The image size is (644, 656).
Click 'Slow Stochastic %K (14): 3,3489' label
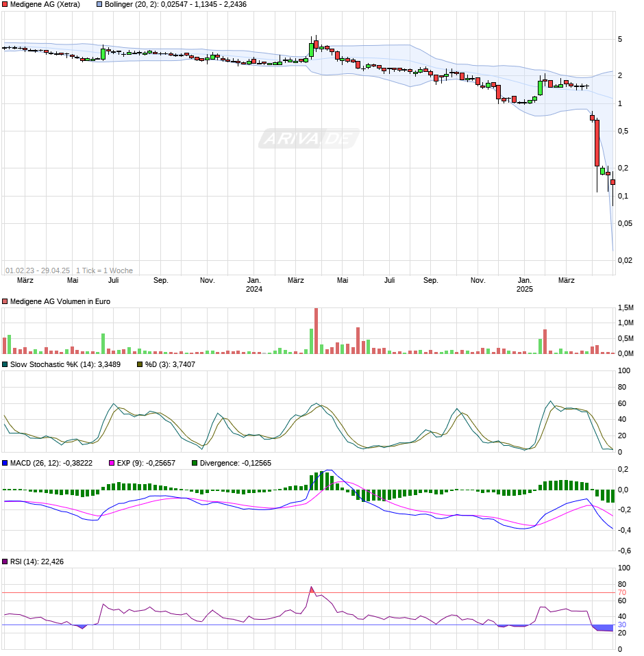click(65, 365)
